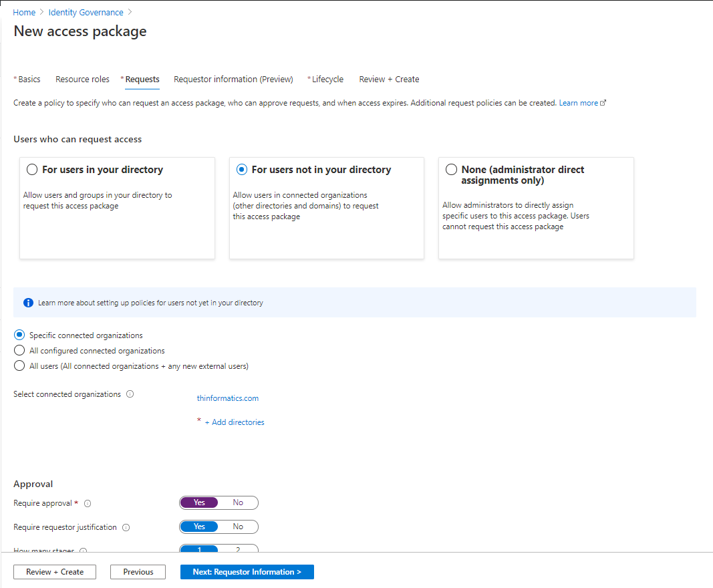Image resolution: width=713 pixels, height=588 pixels.
Task: Choose All configured connected organizations
Action: 19,351
